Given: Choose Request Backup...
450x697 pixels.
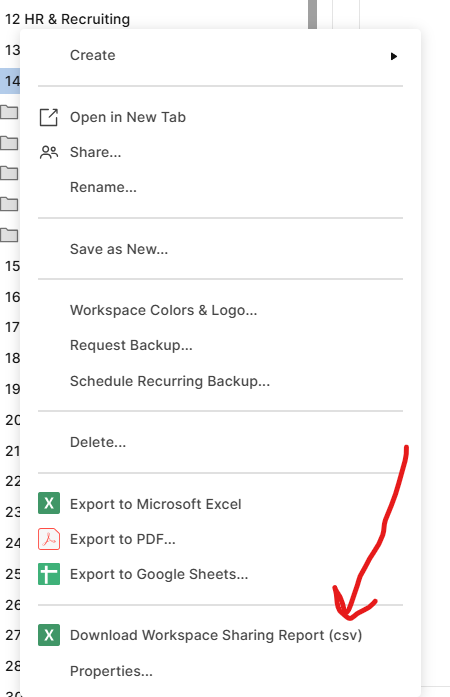Looking at the screenshot, I should pyautogui.click(x=131, y=345).
